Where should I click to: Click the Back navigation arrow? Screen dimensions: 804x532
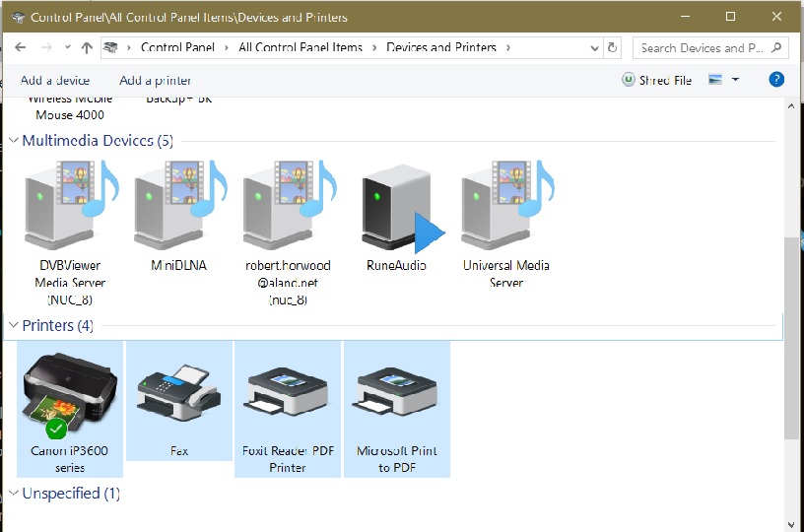point(21,47)
